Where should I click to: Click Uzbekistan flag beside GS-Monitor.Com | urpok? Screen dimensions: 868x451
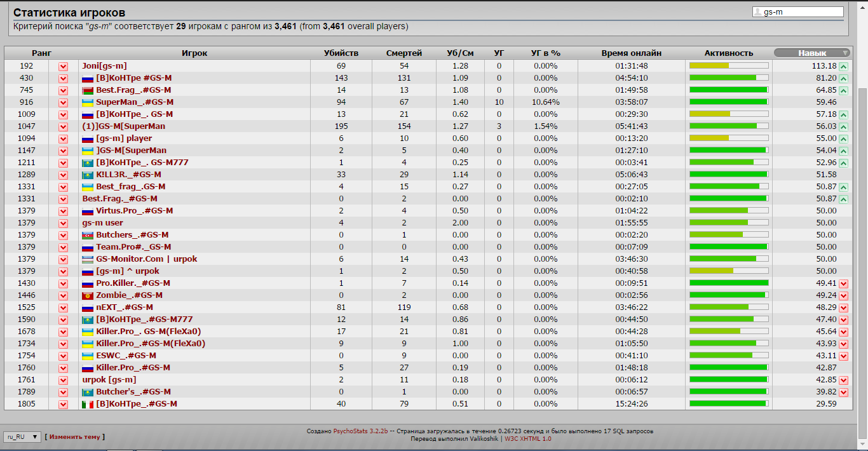tap(88, 259)
